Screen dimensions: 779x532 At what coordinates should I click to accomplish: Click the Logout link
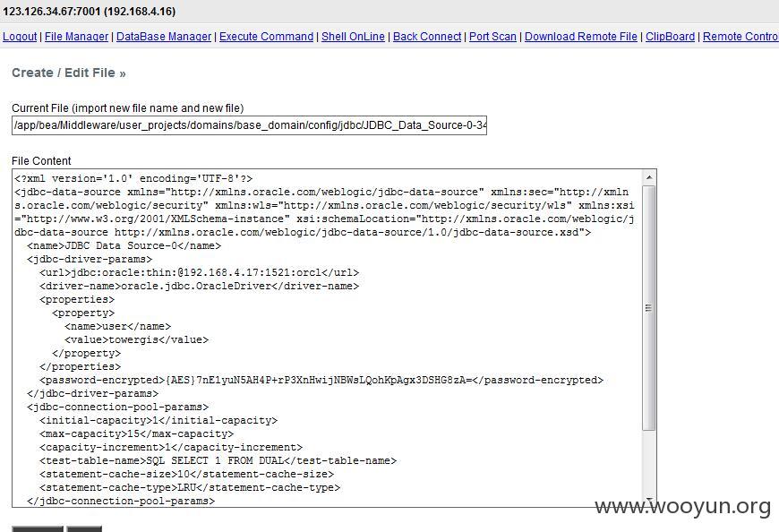click(x=20, y=37)
